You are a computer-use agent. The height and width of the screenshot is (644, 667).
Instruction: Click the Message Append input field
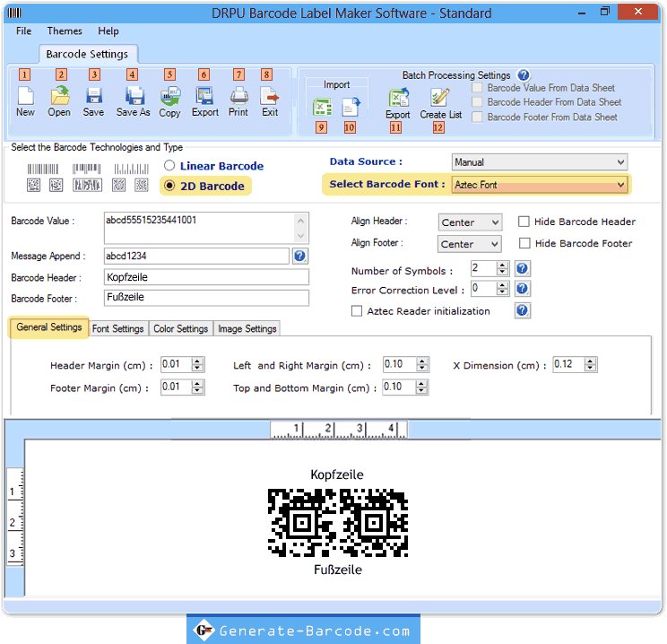click(196, 256)
